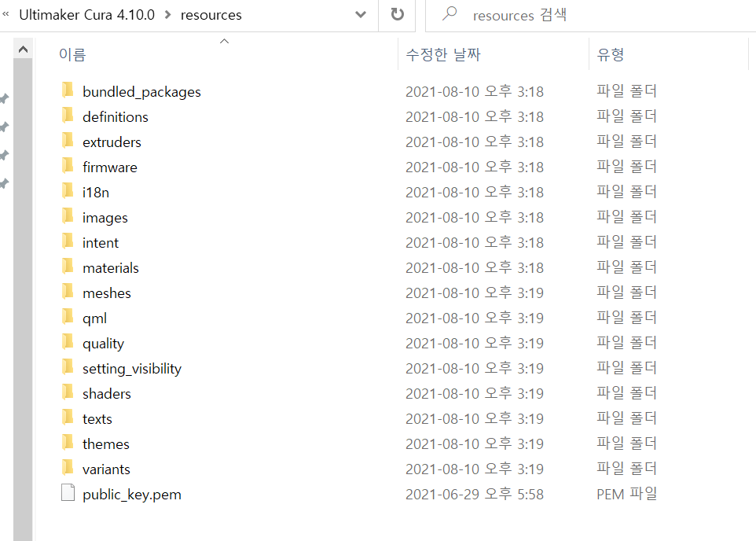Click the extruders folder icon
This screenshot has height=541, width=756.
(68, 141)
